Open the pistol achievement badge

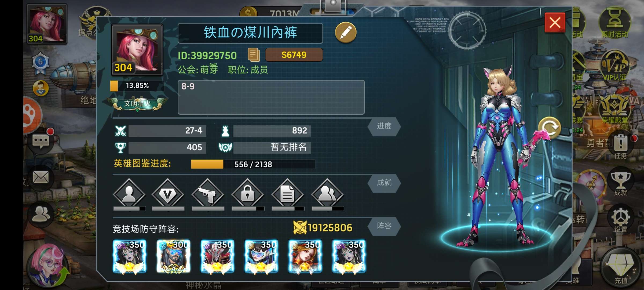pyautogui.click(x=208, y=194)
